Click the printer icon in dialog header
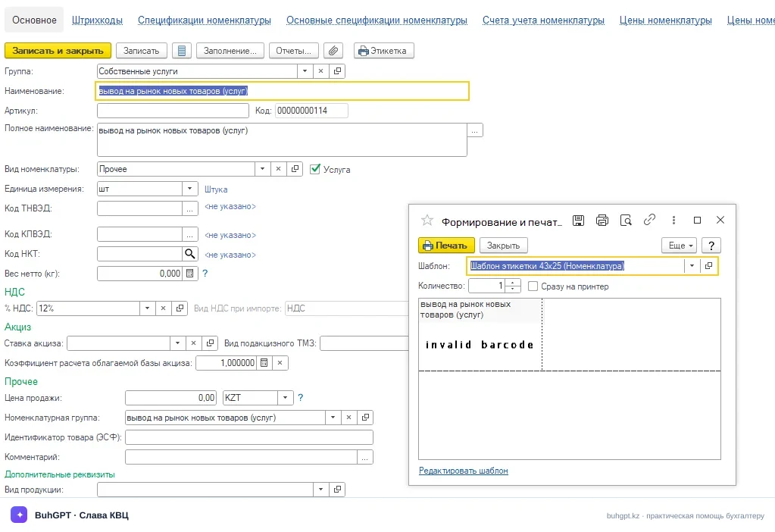Viewport: 775px width, 532px height. (602, 221)
